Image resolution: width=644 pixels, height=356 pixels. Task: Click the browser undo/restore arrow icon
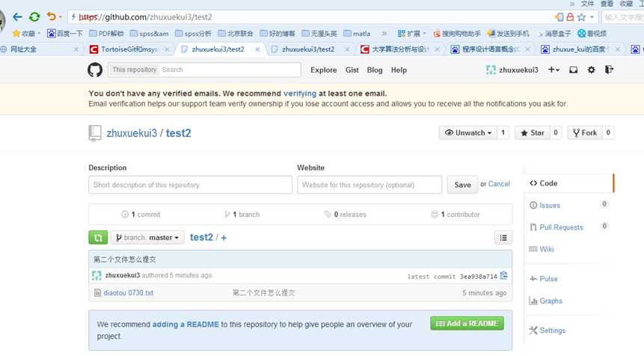click(x=51, y=17)
